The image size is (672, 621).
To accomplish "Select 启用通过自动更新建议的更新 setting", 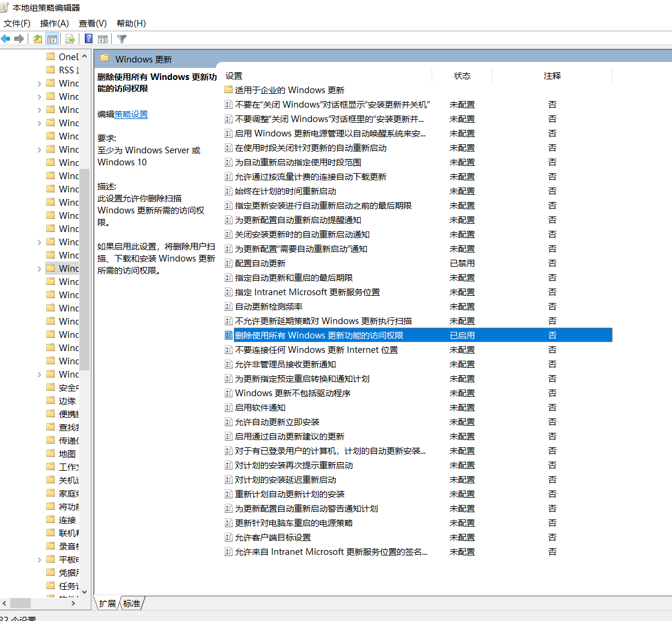I will pyautogui.click(x=290, y=436).
